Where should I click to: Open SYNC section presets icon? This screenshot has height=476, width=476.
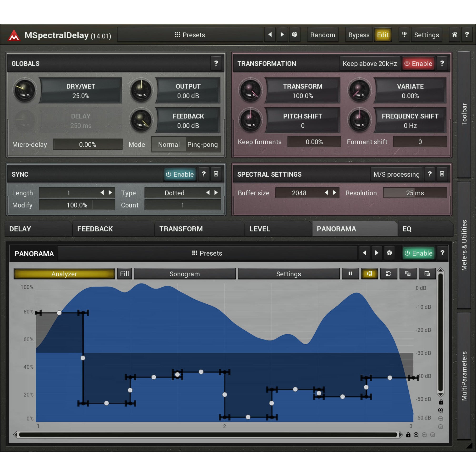[x=216, y=174]
